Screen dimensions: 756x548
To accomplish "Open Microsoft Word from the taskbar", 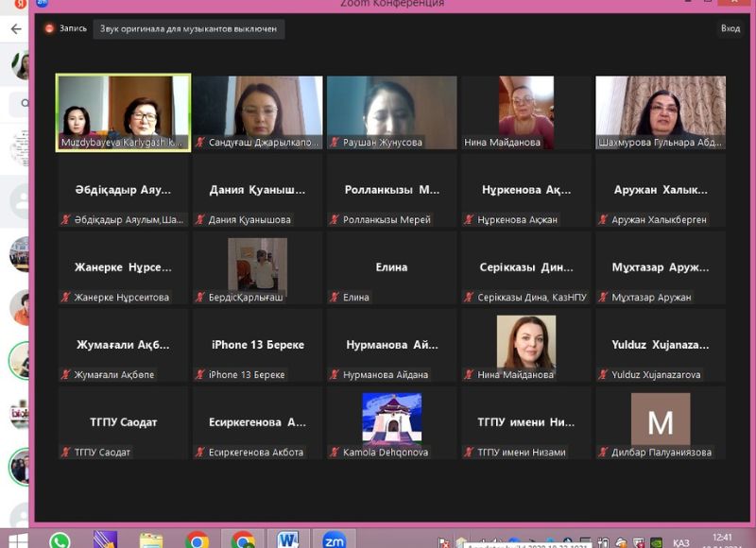I will click(x=288, y=540).
